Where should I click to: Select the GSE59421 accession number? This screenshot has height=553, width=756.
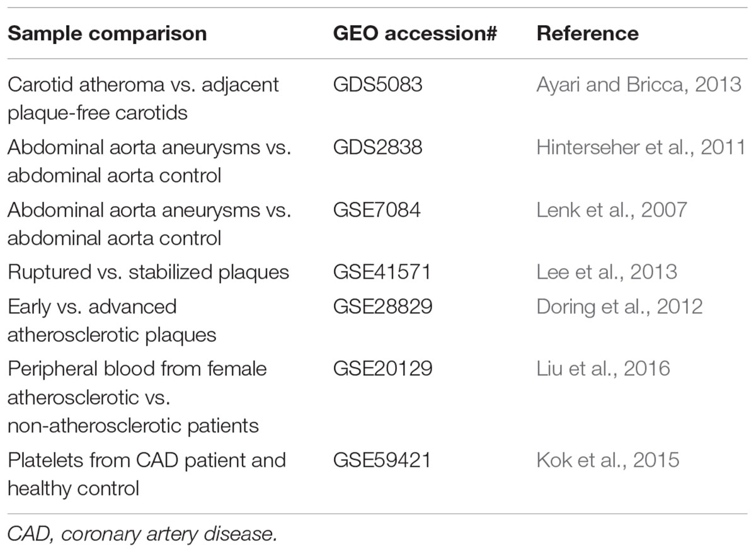point(382,460)
